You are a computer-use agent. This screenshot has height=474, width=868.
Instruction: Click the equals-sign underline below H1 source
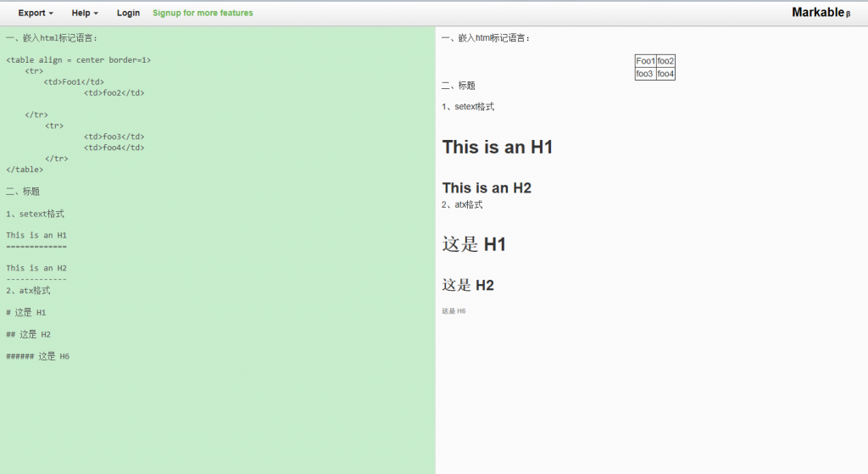[36, 247]
